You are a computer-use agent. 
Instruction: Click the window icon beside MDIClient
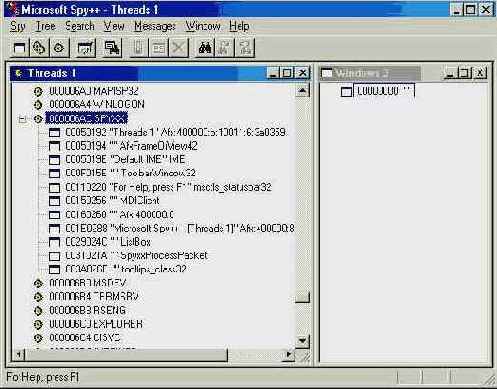point(54,201)
